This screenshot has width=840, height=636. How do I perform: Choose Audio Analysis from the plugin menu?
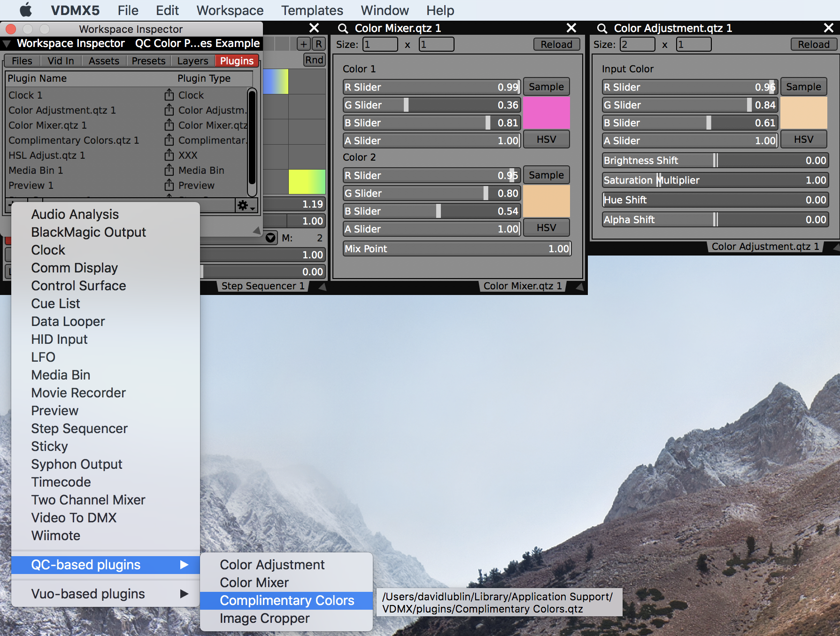[106, 214]
